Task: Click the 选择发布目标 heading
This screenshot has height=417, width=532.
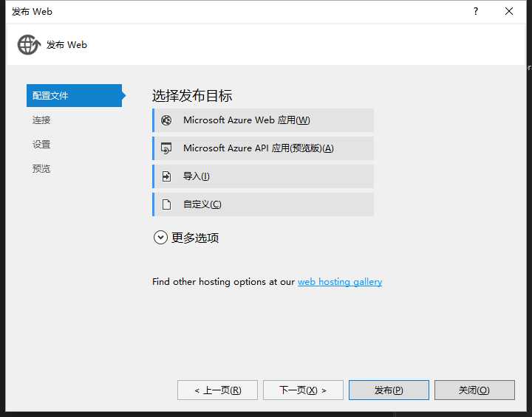Action: [x=192, y=96]
